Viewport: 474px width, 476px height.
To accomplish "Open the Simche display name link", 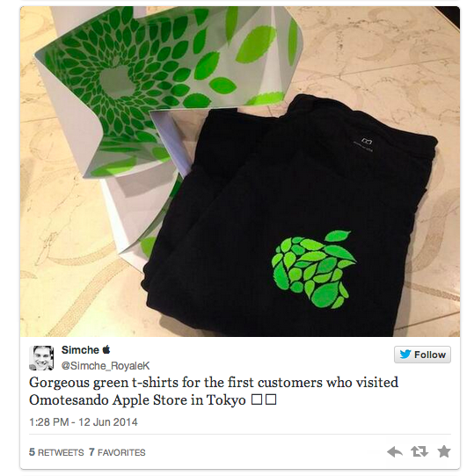I will pyautogui.click(x=80, y=350).
